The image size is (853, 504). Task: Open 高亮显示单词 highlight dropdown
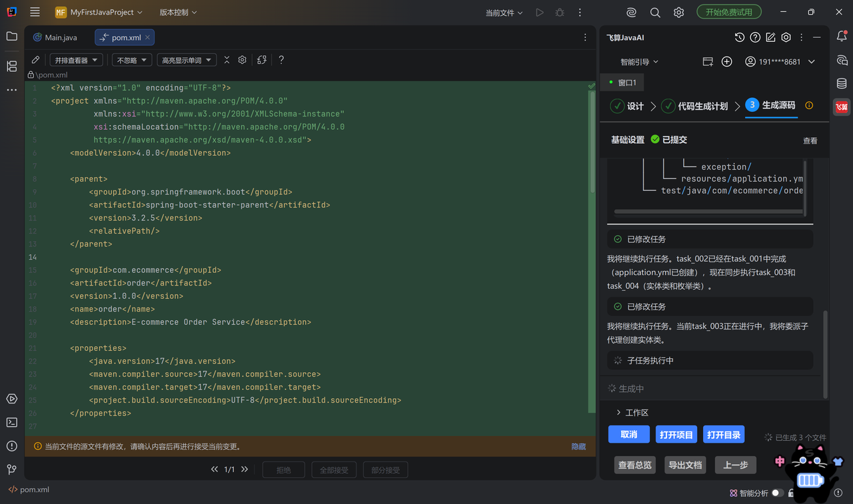click(187, 60)
